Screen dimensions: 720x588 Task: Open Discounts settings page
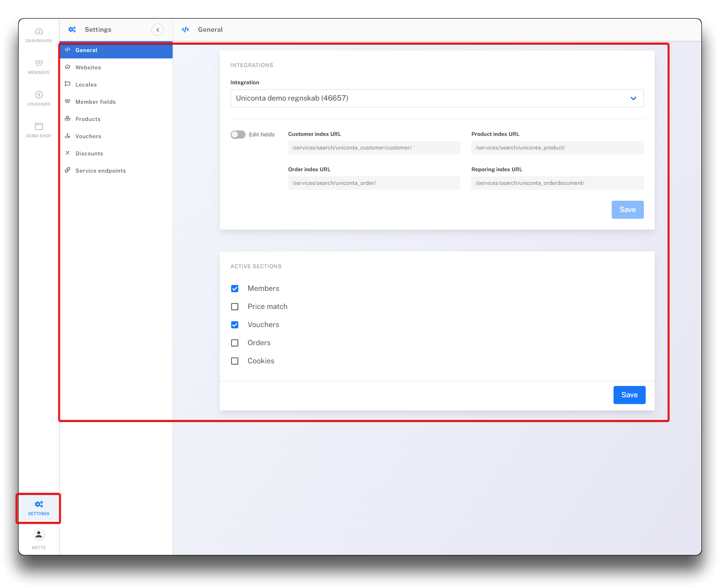click(89, 154)
